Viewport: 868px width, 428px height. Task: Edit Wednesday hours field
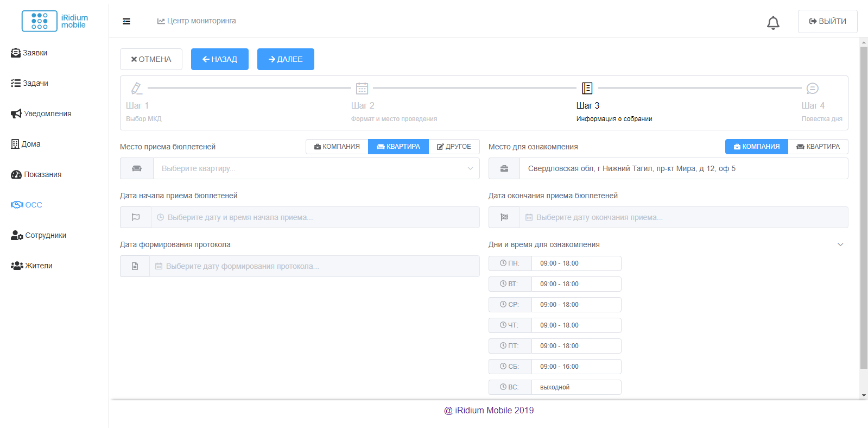point(576,305)
